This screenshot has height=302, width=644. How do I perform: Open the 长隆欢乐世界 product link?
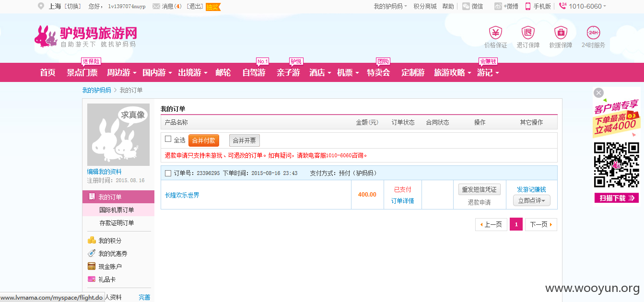click(182, 195)
